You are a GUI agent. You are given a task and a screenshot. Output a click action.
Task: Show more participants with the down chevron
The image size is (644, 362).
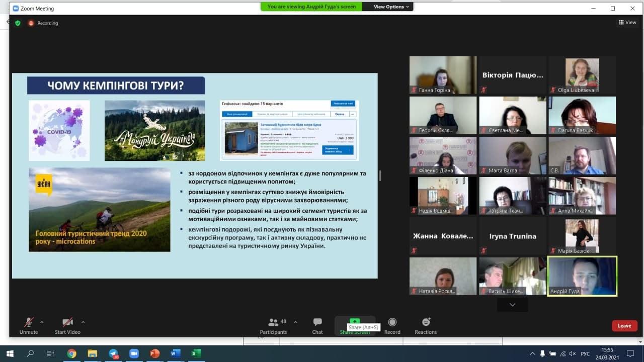512,305
